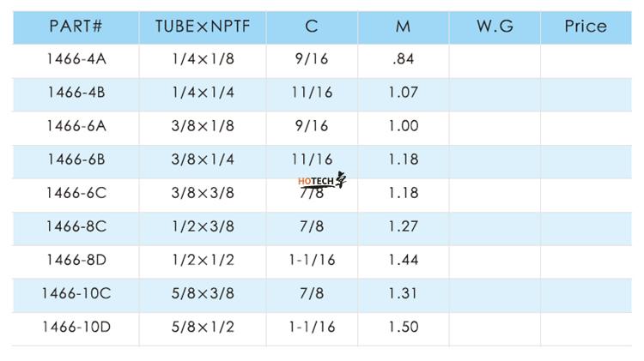Image resolution: width=644 pixels, height=361 pixels.
Task: Select part number 1466-4A
Action: pyautogui.click(x=76, y=59)
